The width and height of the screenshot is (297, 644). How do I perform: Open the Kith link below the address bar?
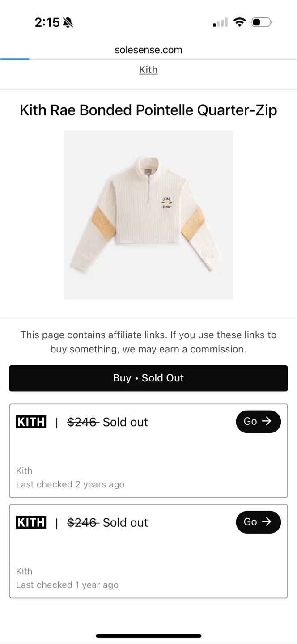tap(148, 70)
